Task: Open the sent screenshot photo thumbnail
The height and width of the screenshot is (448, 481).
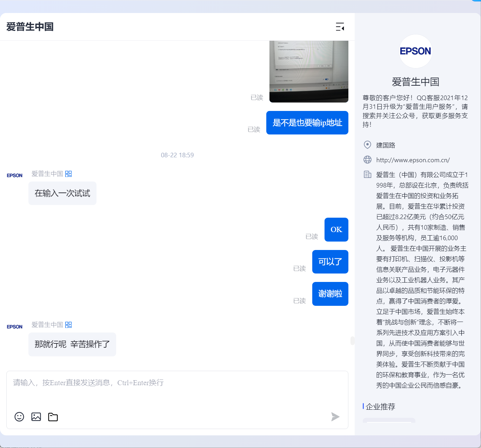Action: point(309,72)
